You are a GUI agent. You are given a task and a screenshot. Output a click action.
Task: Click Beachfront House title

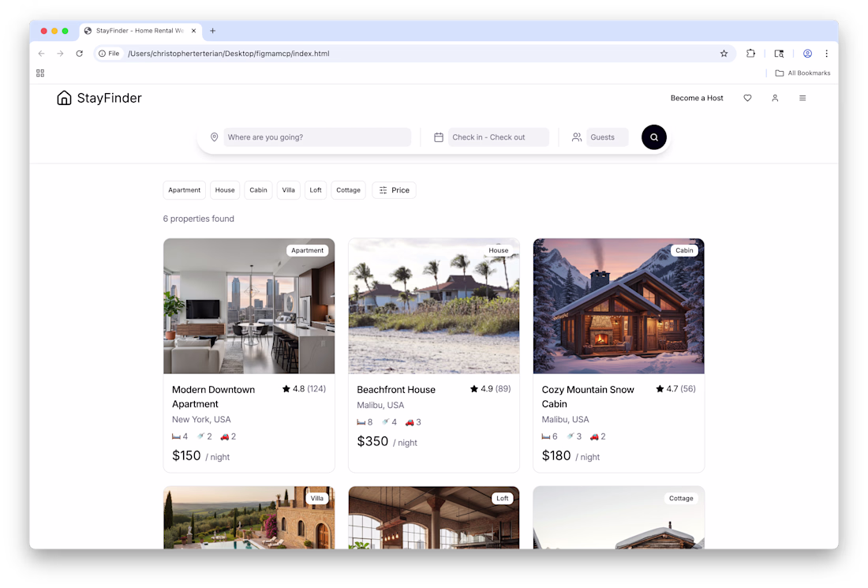pyautogui.click(x=396, y=390)
